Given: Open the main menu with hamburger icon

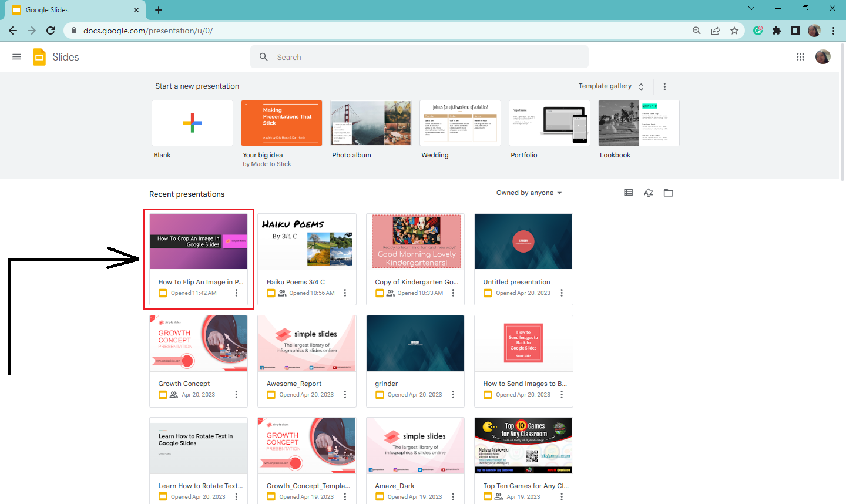Looking at the screenshot, I should [x=16, y=56].
